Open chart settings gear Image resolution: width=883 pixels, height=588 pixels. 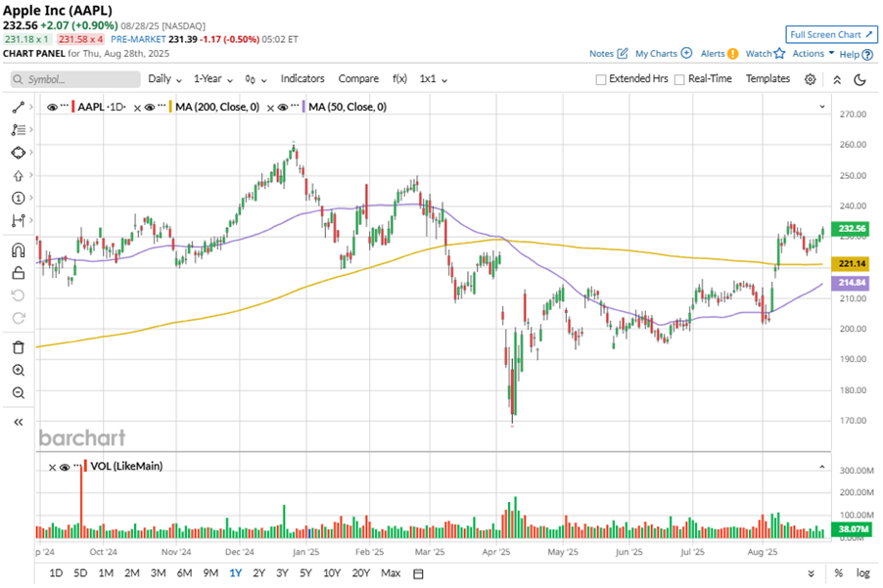[x=810, y=79]
